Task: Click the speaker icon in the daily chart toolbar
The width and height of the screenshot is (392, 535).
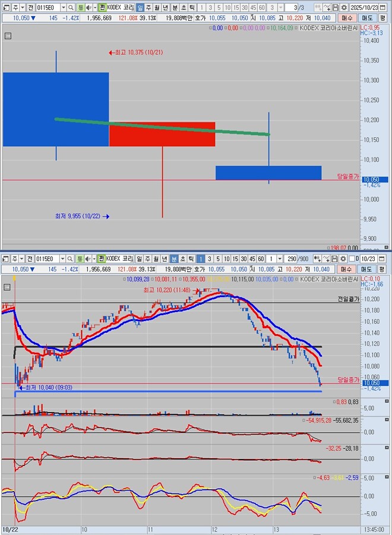Action: point(88,8)
